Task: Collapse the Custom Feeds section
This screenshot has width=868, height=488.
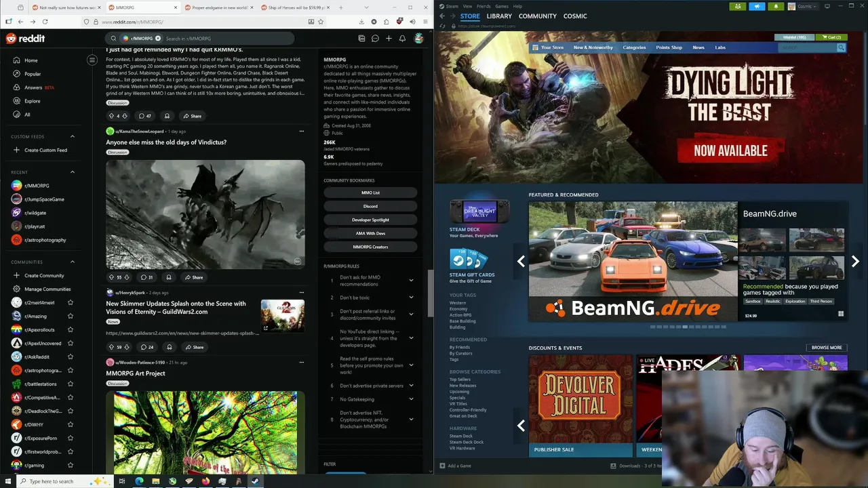Action: pyautogui.click(x=73, y=136)
